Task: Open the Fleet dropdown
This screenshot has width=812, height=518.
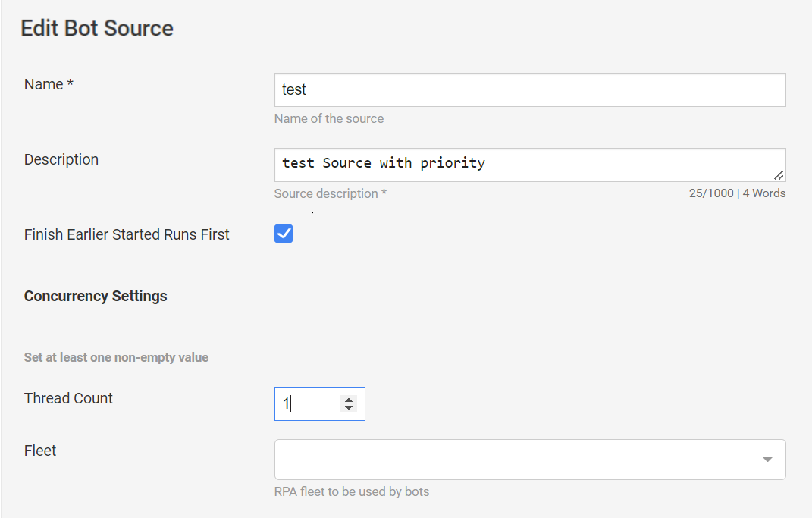Action: pos(530,460)
